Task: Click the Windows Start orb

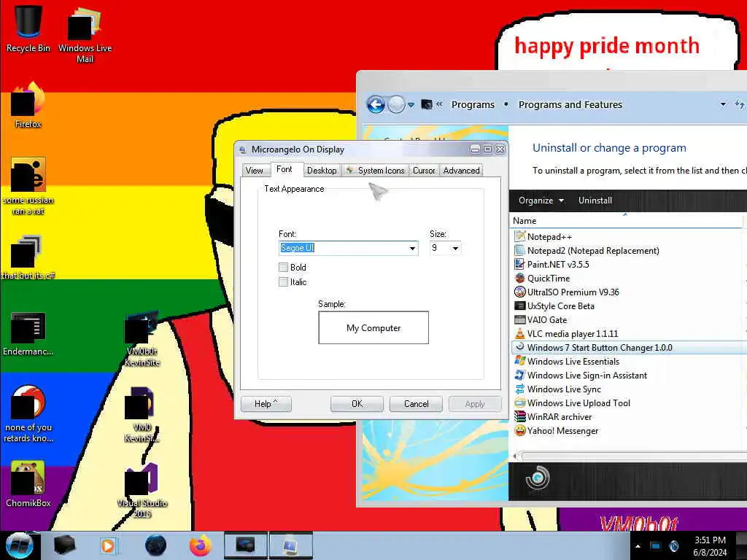Action: click(19, 545)
